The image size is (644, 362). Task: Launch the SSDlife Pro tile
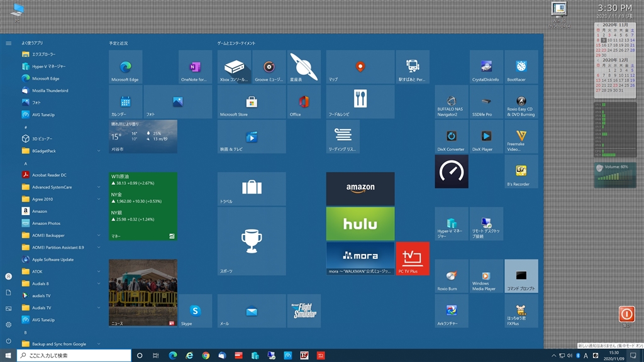486,102
